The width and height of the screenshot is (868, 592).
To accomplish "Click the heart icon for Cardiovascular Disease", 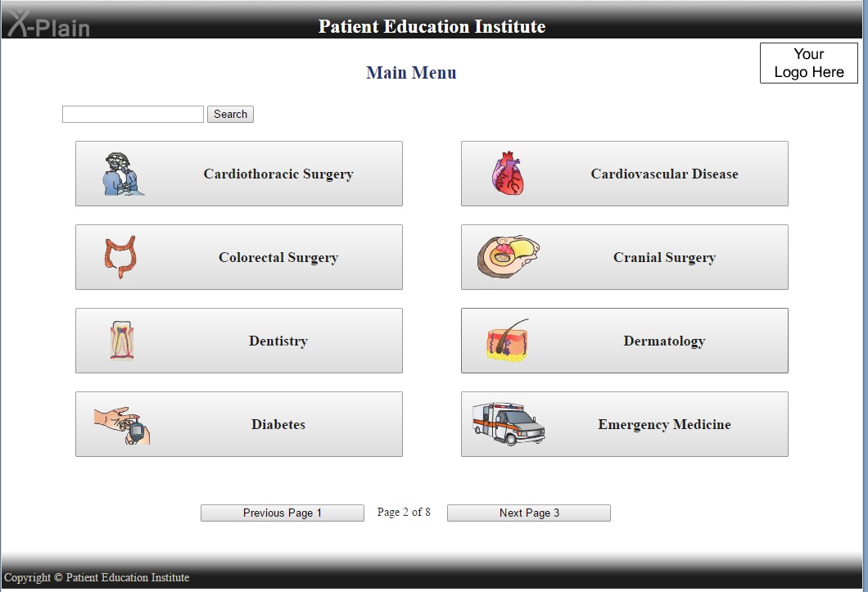I will tap(507, 174).
